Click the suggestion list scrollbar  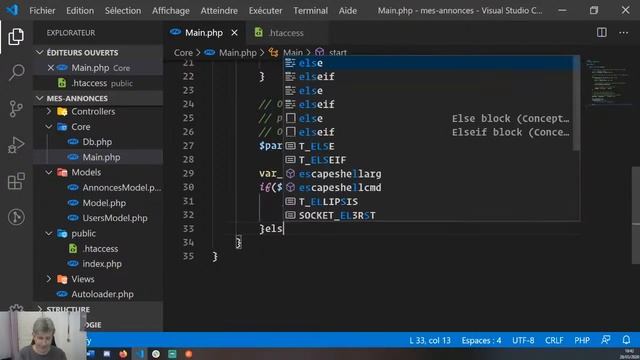[576, 103]
